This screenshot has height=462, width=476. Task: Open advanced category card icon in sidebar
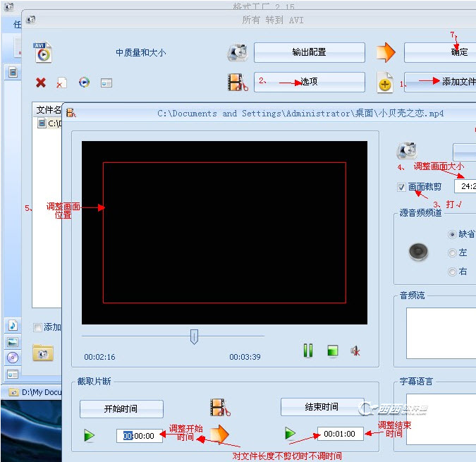coord(13,375)
